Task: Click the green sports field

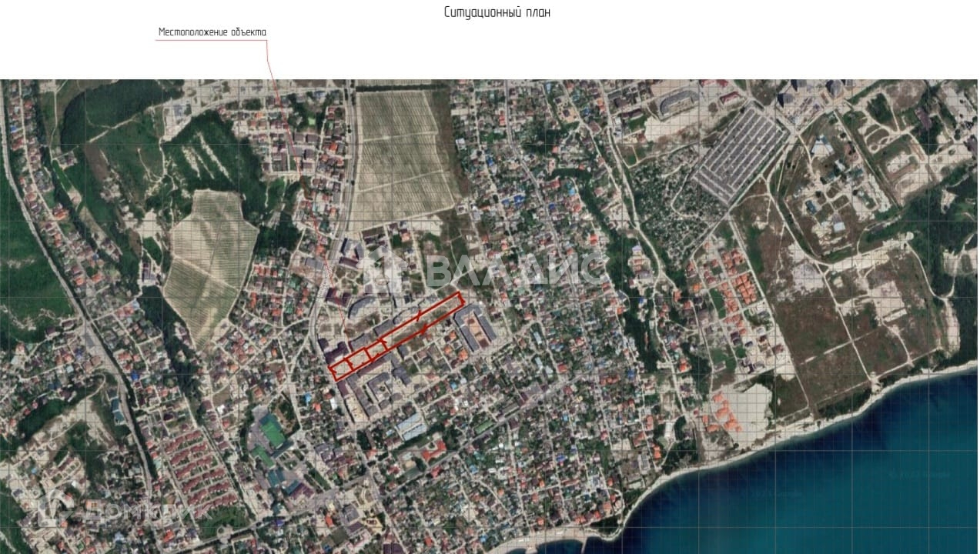Action: click(271, 432)
